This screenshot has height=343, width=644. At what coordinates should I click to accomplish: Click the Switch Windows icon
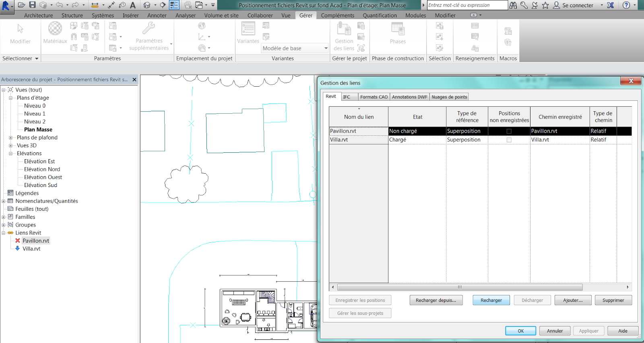tap(199, 5)
